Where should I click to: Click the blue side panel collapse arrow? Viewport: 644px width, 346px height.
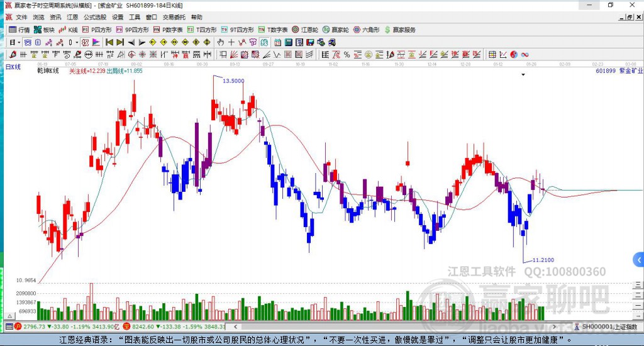pos(639,260)
